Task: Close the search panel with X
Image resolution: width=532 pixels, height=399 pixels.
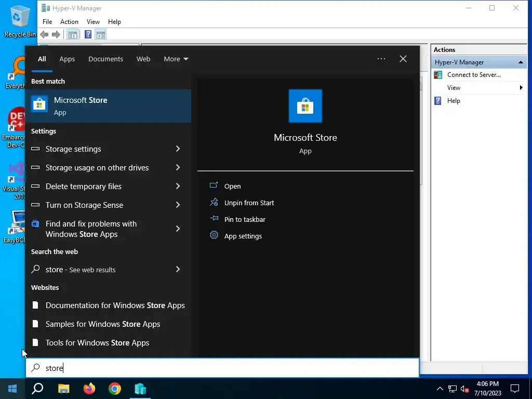Action: 403,59
